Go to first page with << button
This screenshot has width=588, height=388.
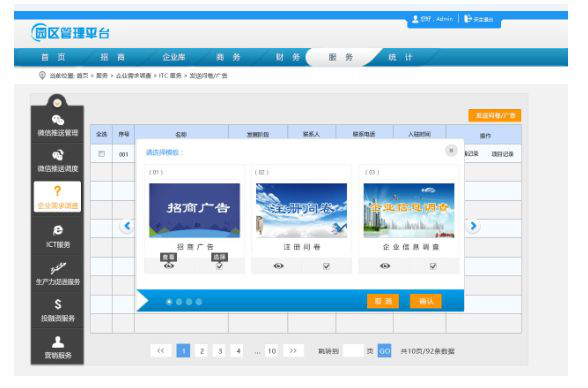click(160, 351)
